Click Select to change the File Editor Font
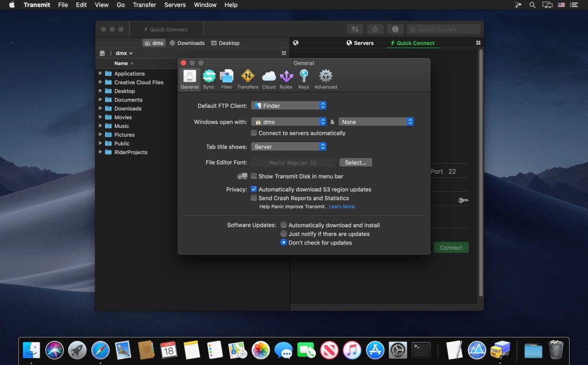The width and height of the screenshot is (588, 365). click(x=355, y=162)
